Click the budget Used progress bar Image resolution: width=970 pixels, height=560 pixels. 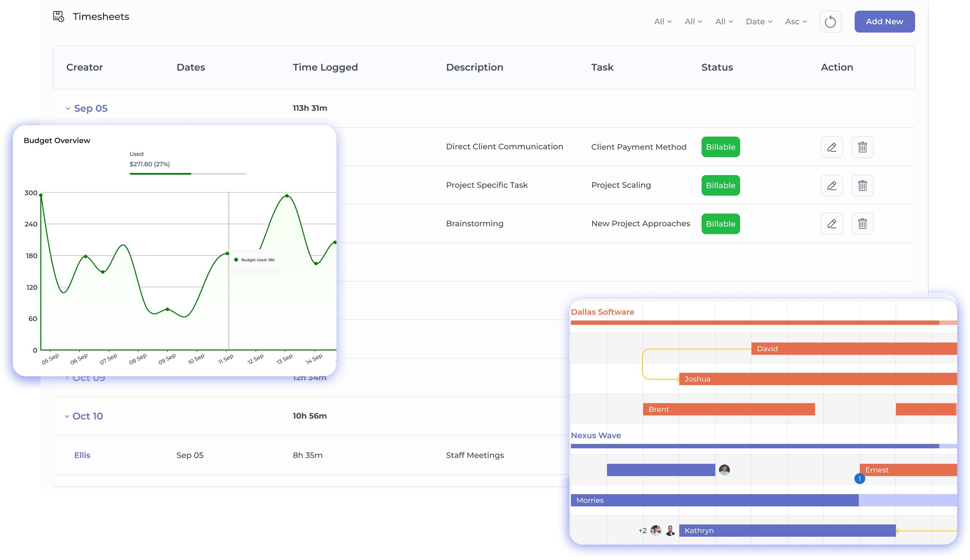click(188, 174)
